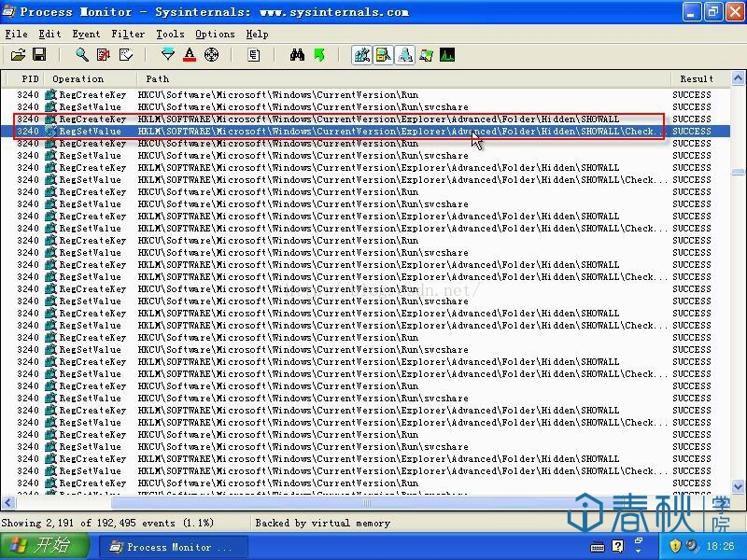Click the Open file toolbar icon
This screenshot has height=560, width=747.
pyautogui.click(x=18, y=55)
